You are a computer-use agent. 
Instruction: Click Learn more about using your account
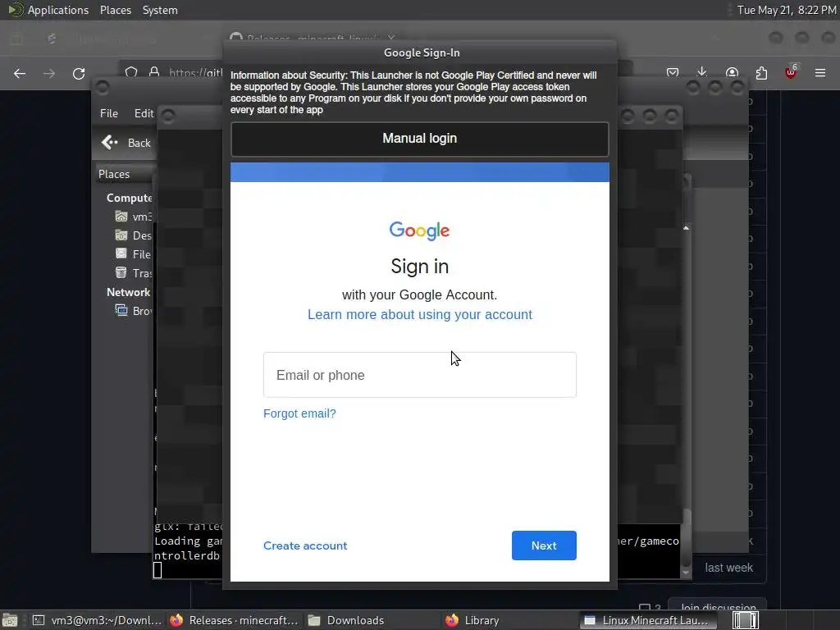click(419, 314)
